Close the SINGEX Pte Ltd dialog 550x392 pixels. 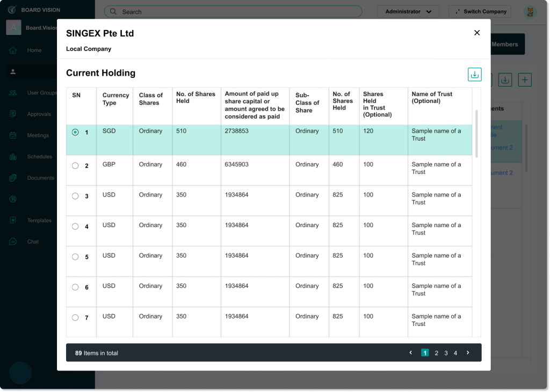tap(476, 33)
